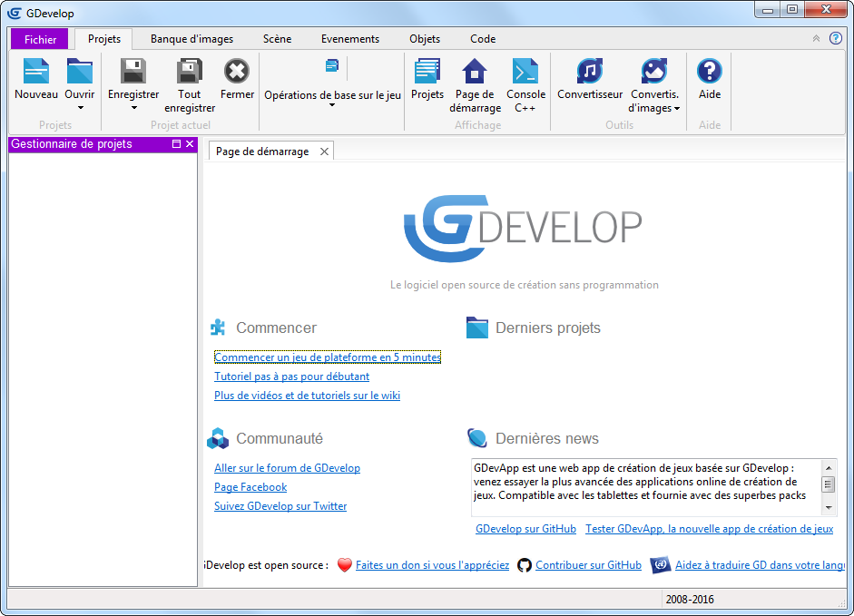
Task: Start the platformer game tutorial link
Action: (327, 357)
